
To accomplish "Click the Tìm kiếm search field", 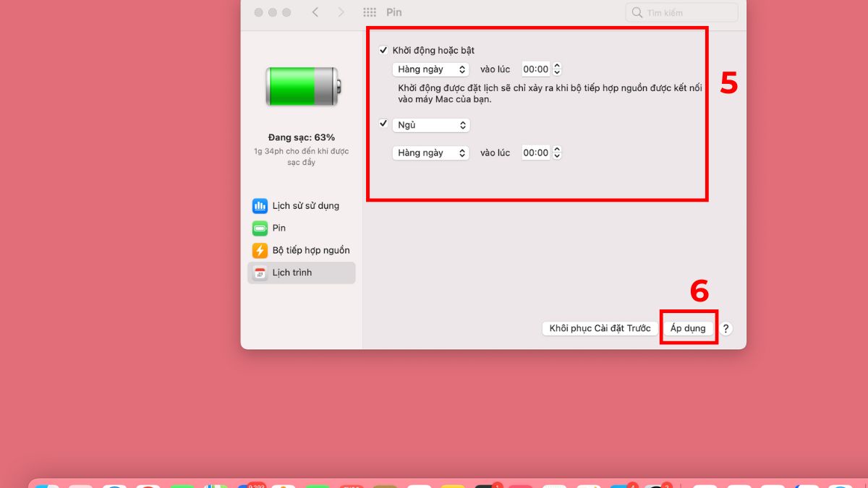I will (681, 12).
